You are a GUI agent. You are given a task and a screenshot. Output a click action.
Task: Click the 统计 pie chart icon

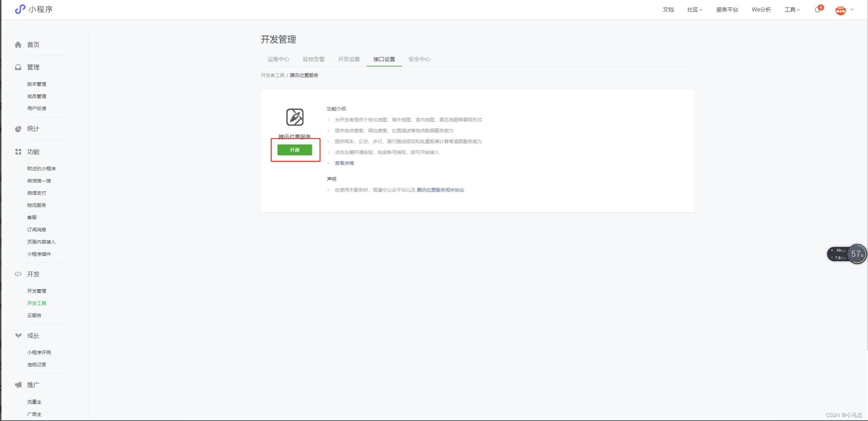point(18,129)
